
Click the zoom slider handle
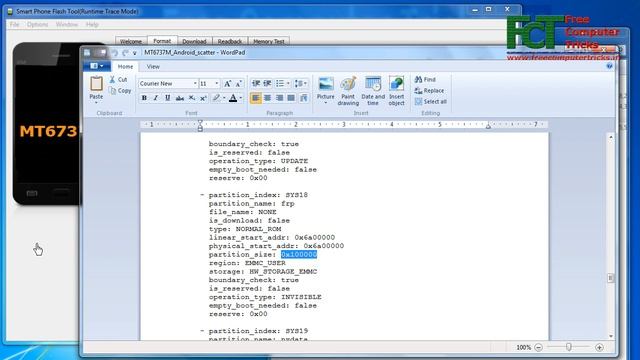569,347
